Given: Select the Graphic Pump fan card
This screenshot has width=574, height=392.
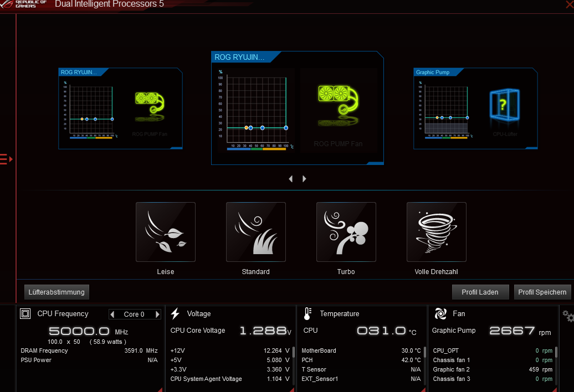Looking at the screenshot, I should click(475, 109).
